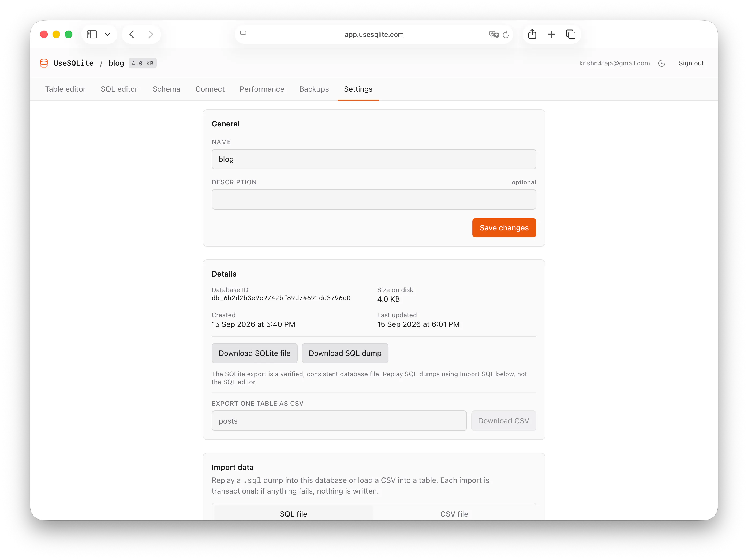This screenshot has width=748, height=560.
Task: Open the Backups tab
Action: [x=314, y=89]
